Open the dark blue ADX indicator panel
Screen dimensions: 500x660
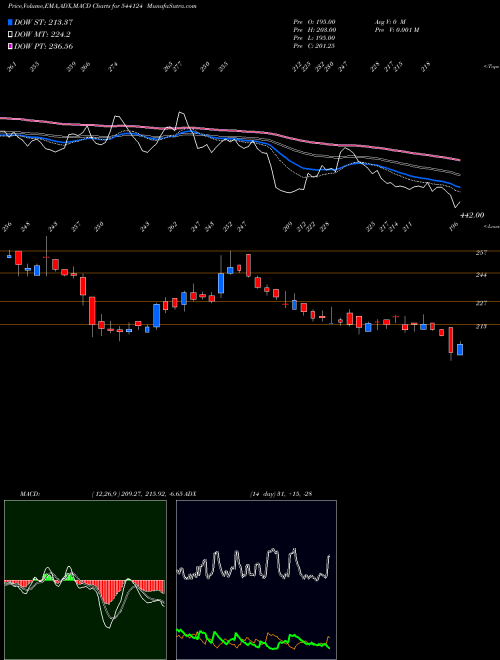click(256, 580)
